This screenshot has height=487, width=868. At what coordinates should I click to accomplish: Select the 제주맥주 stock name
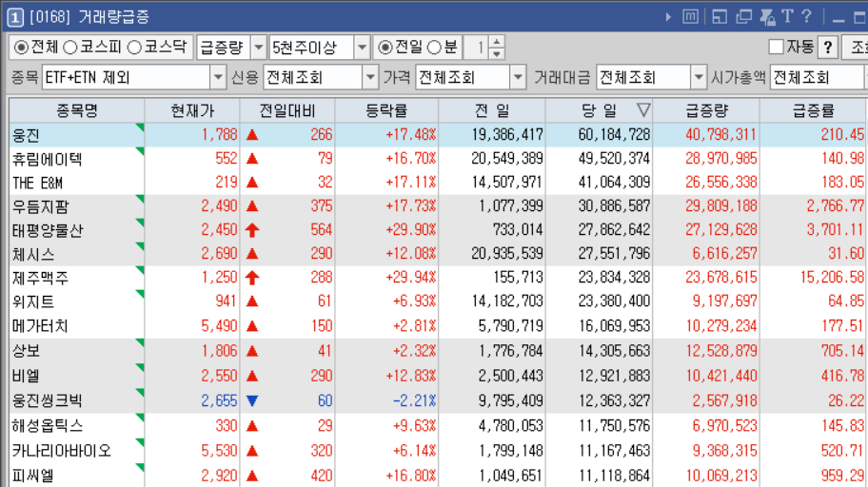pyautogui.click(x=40, y=278)
